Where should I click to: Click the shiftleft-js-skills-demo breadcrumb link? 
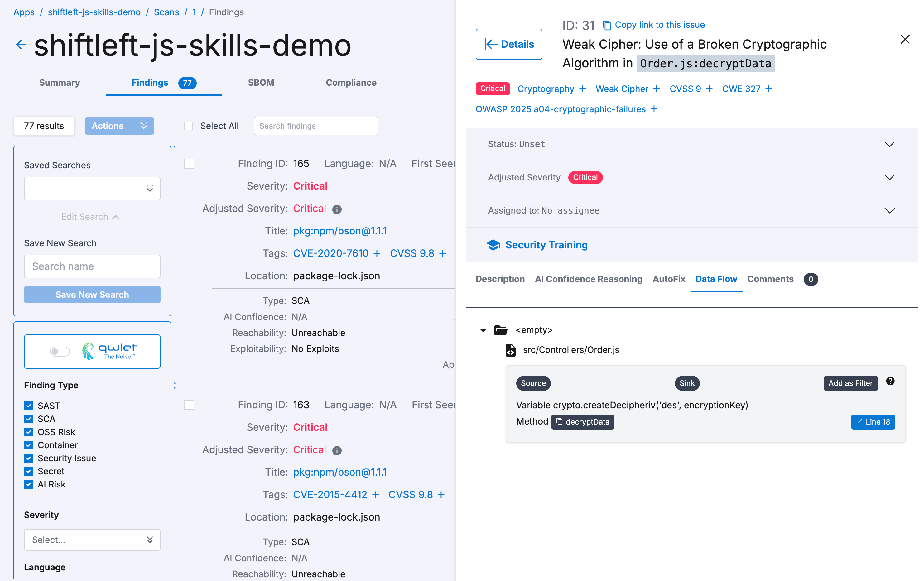pyautogui.click(x=94, y=12)
